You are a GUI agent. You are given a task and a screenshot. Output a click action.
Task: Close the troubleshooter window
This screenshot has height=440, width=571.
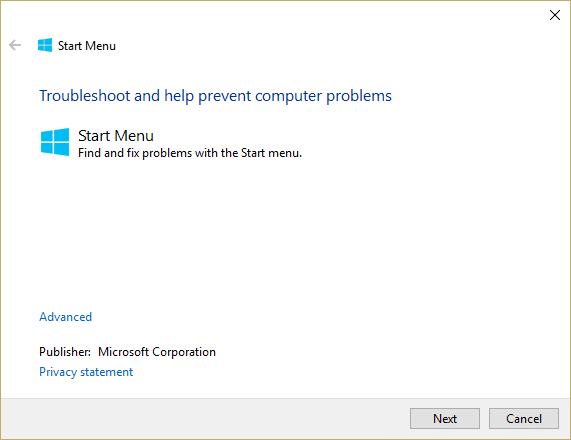coord(555,15)
